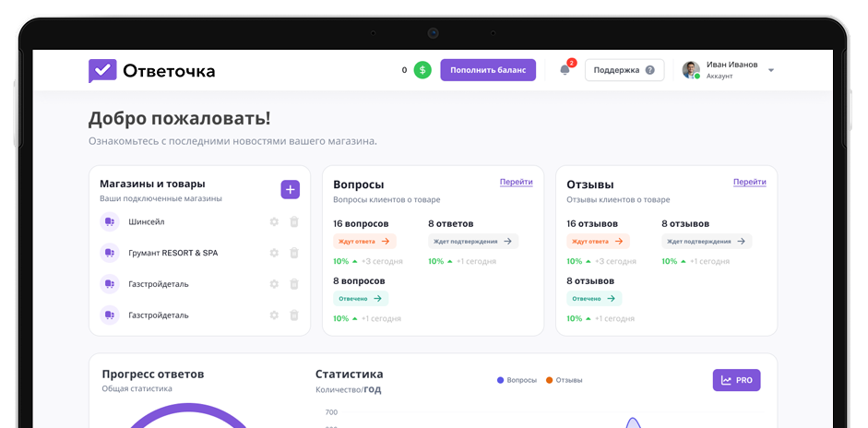Screen dimensions: 868x428
Task: Click Иван Иванов profile avatar
Action: 690,70
